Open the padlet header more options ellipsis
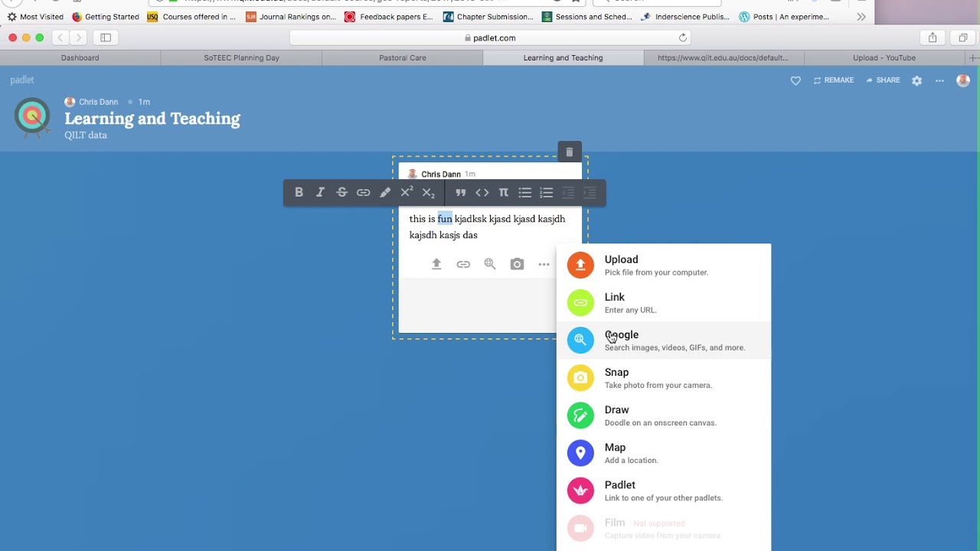980x551 pixels. 939,80
